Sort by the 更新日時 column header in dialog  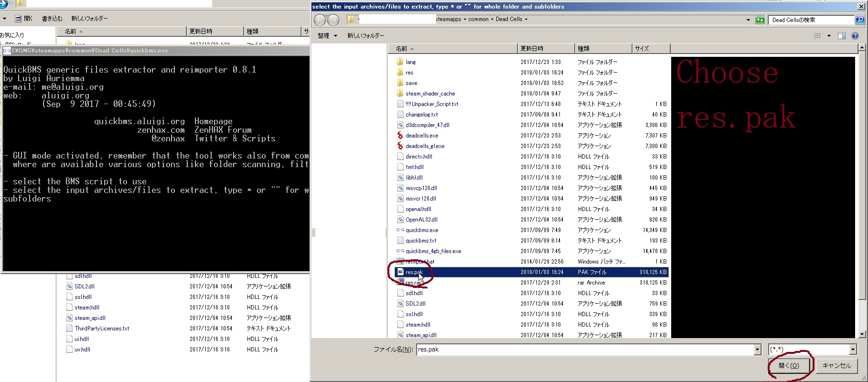click(546, 49)
